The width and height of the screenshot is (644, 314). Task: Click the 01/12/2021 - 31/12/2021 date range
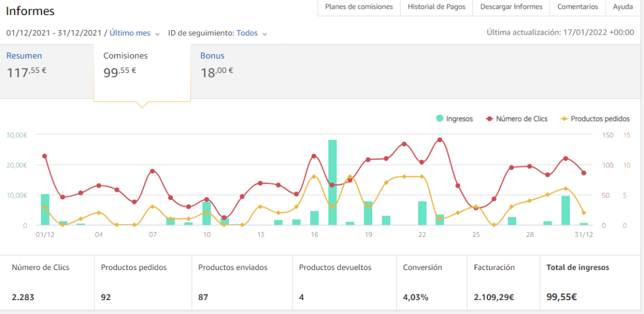[54, 33]
